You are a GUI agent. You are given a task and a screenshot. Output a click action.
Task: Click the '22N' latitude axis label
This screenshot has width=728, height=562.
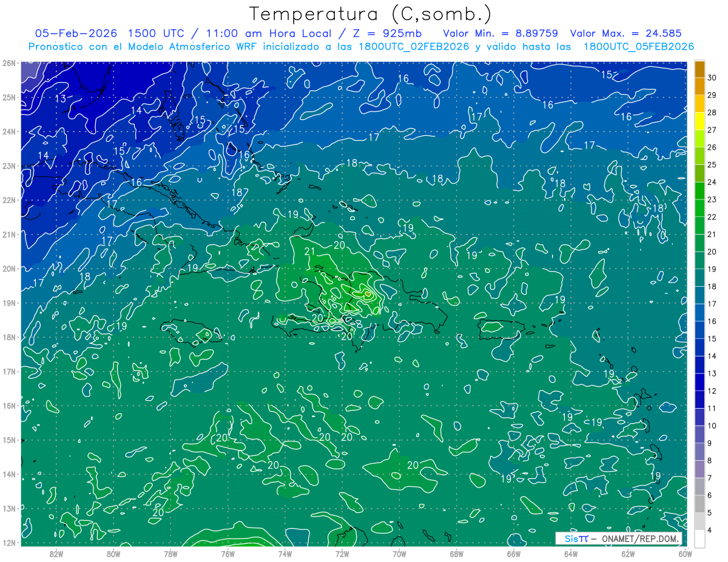pos(9,200)
